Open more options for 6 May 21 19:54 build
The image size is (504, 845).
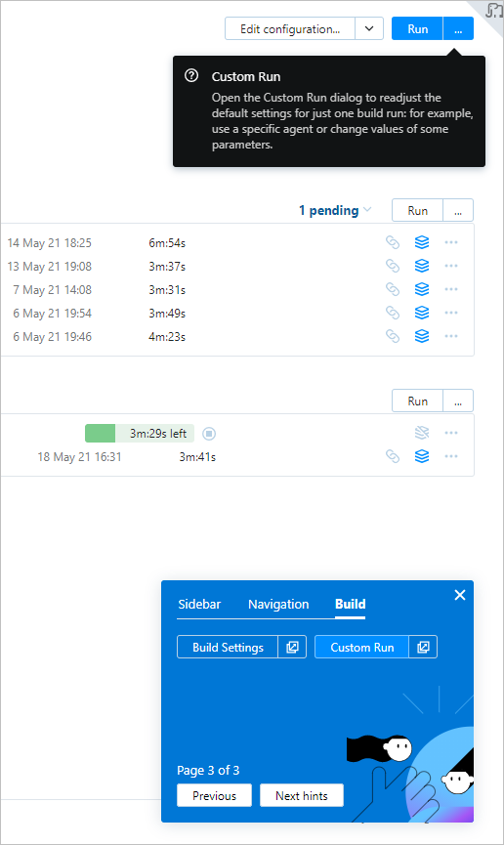[x=451, y=313]
